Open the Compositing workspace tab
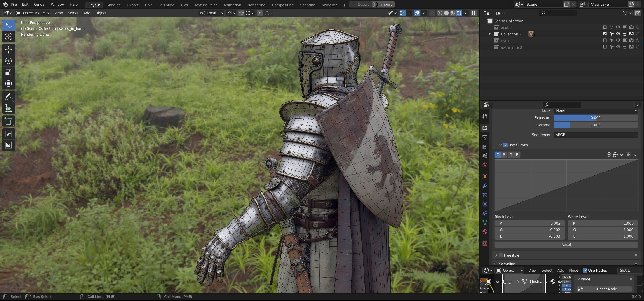 [282, 5]
